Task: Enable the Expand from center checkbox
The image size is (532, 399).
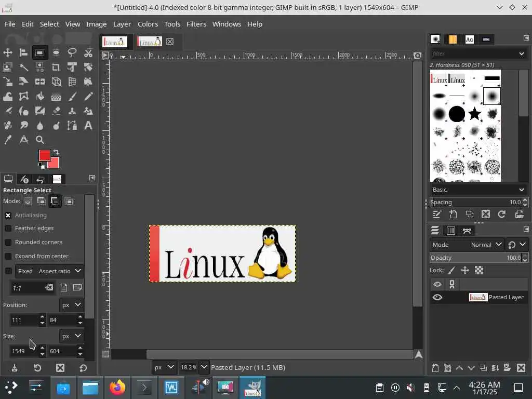Action: click(8, 256)
